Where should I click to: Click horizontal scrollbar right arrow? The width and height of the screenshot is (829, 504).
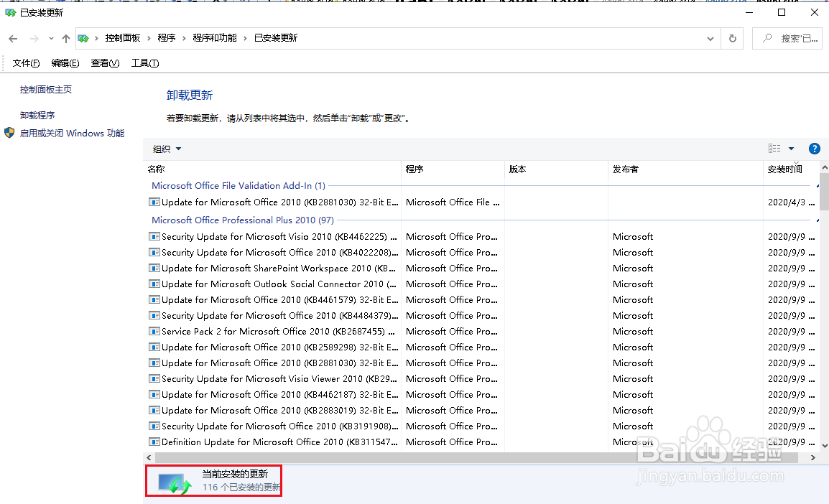813,457
